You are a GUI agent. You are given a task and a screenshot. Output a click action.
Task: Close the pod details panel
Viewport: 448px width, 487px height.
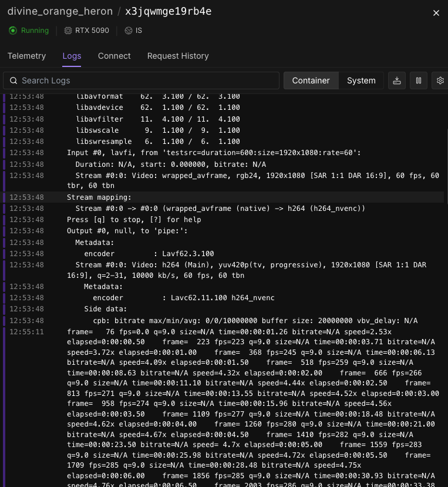(x=436, y=13)
